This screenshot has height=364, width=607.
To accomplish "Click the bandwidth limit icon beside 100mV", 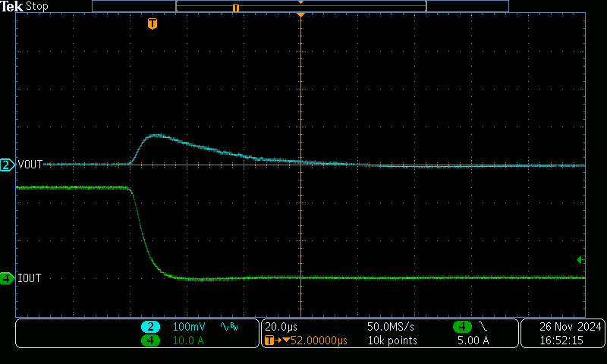I will [228, 327].
